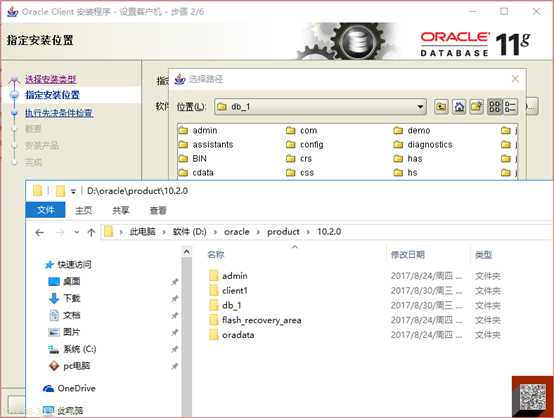Viewport: 554px width, 418px height.
Task: Click oracle in the address breadcrumb
Action: pos(237,232)
